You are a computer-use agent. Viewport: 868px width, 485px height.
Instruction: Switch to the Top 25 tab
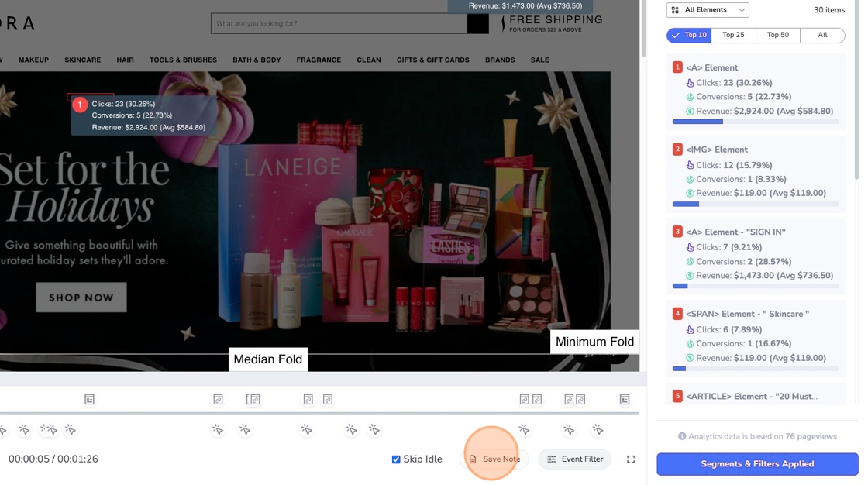click(733, 35)
